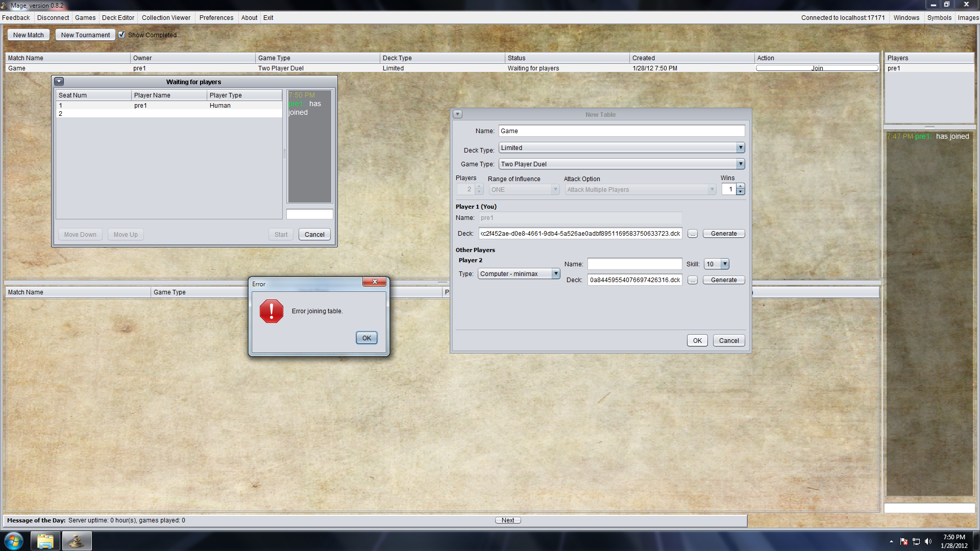The height and width of the screenshot is (551, 980).
Task: Click the Move Up button
Action: click(x=126, y=234)
